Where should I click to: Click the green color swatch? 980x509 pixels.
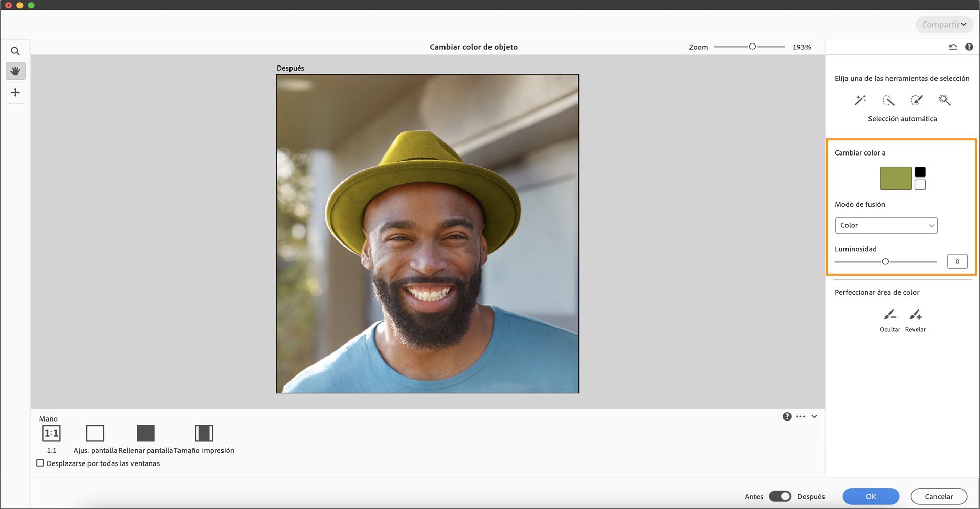coord(896,178)
